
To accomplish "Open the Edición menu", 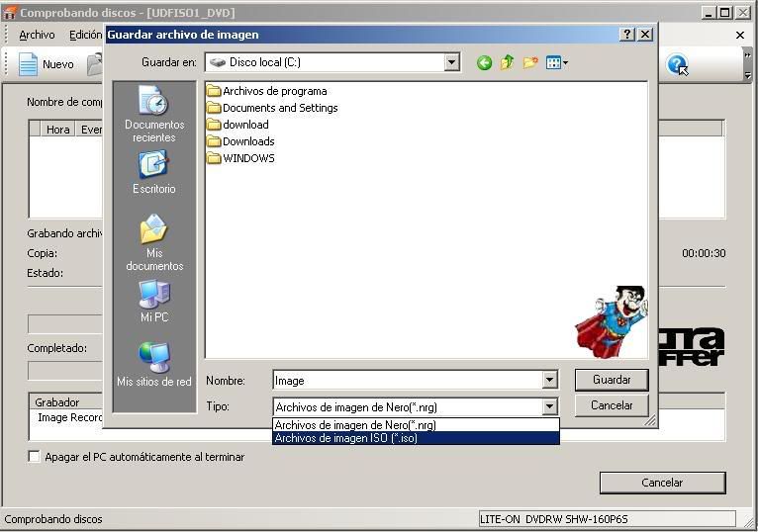I will coord(85,35).
